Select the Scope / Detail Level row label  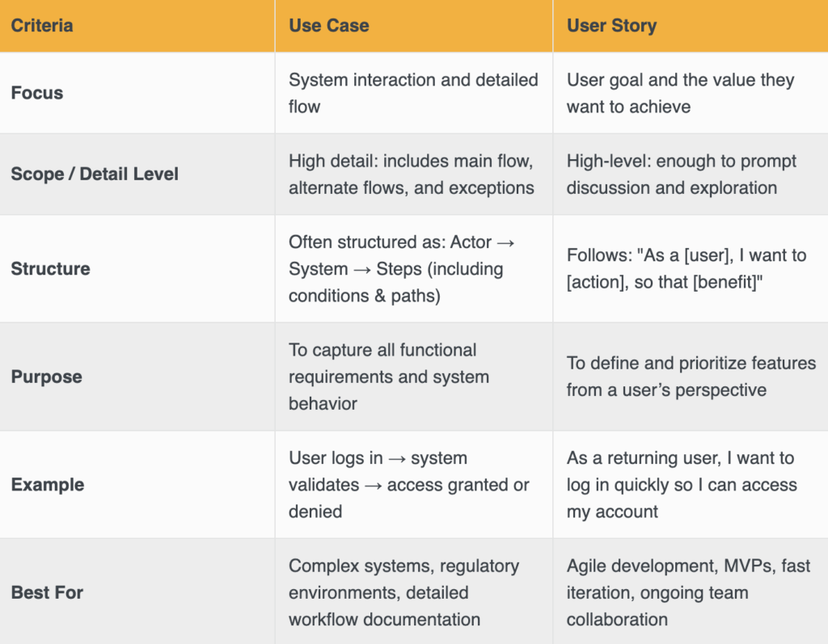coord(95,174)
